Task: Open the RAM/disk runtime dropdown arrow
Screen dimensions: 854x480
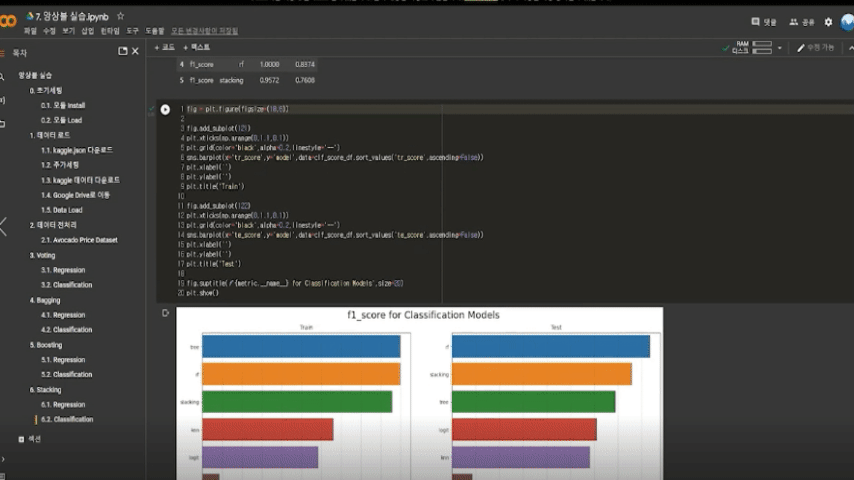Action: (x=779, y=47)
